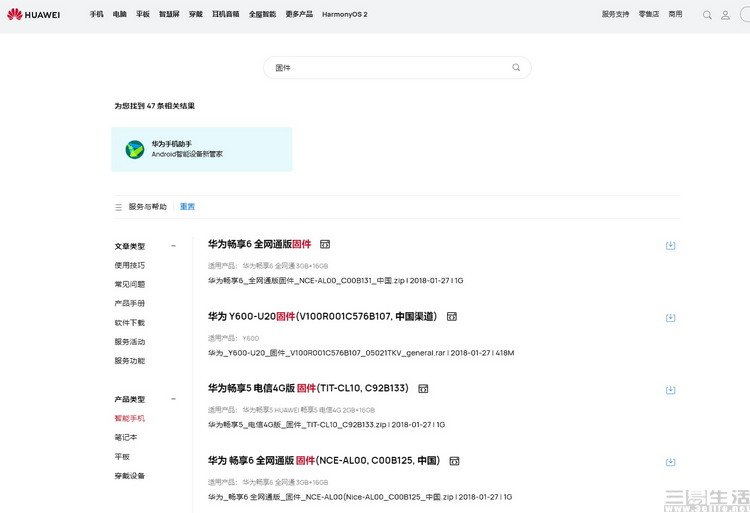Viewport: 750px width, 513px height.
Task: Click the Huawei logo
Action: (x=33, y=14)
